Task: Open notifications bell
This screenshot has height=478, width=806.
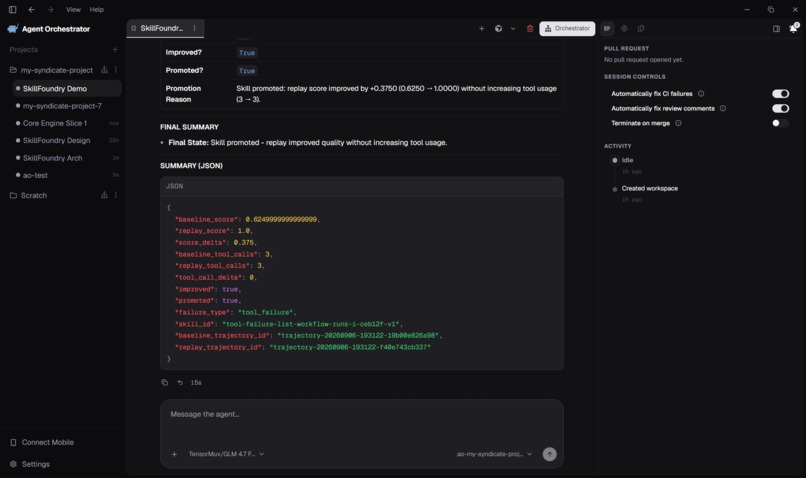Action: (x=793, y=28)
